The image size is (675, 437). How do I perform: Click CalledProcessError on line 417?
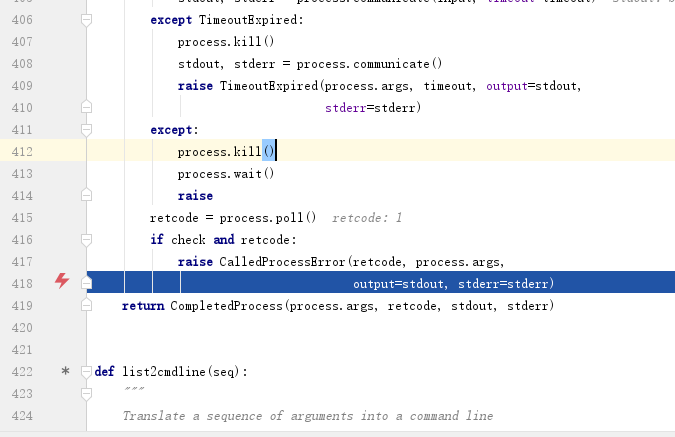[282, 261]
